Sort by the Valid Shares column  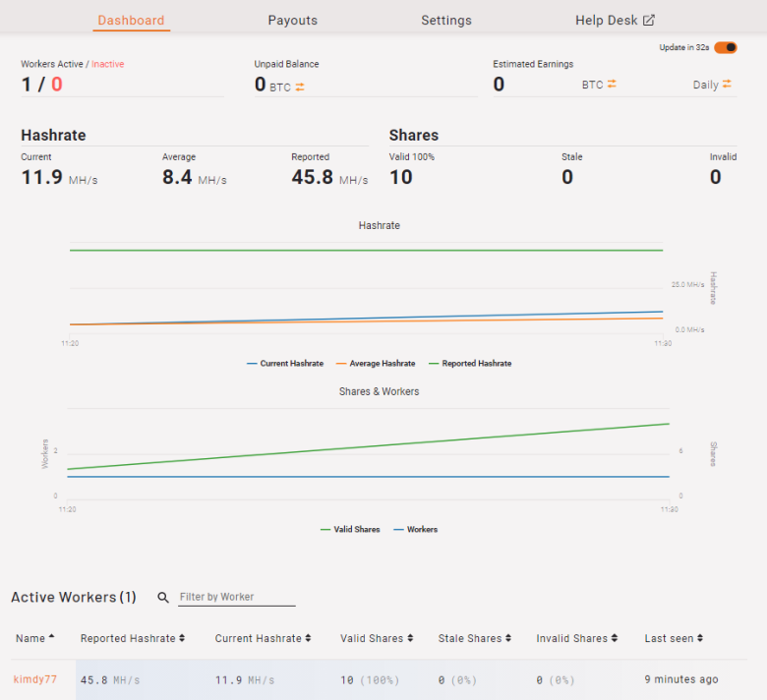tap(377, 638)
